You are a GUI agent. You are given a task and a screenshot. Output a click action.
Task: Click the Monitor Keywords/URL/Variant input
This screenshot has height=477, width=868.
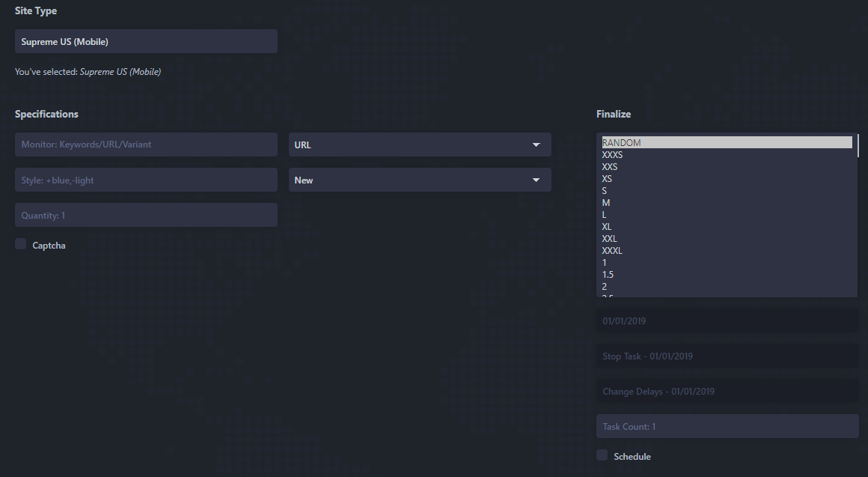pyautogui.click(x=146, y=145)
